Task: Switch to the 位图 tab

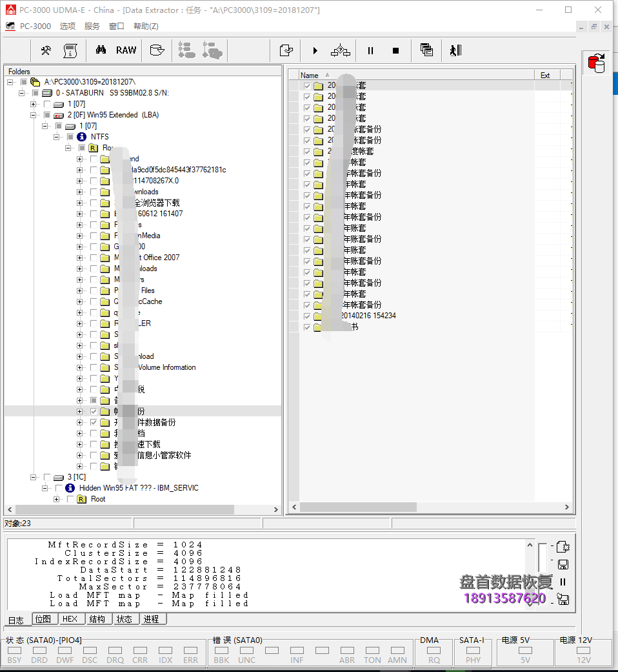Action: point(43,619)
